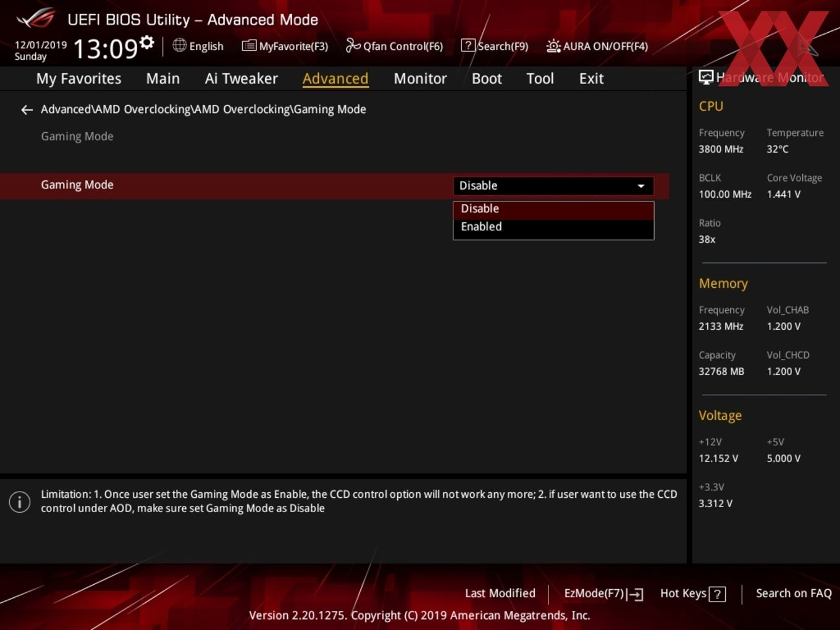Click the English language label

(x=206, y=46)
